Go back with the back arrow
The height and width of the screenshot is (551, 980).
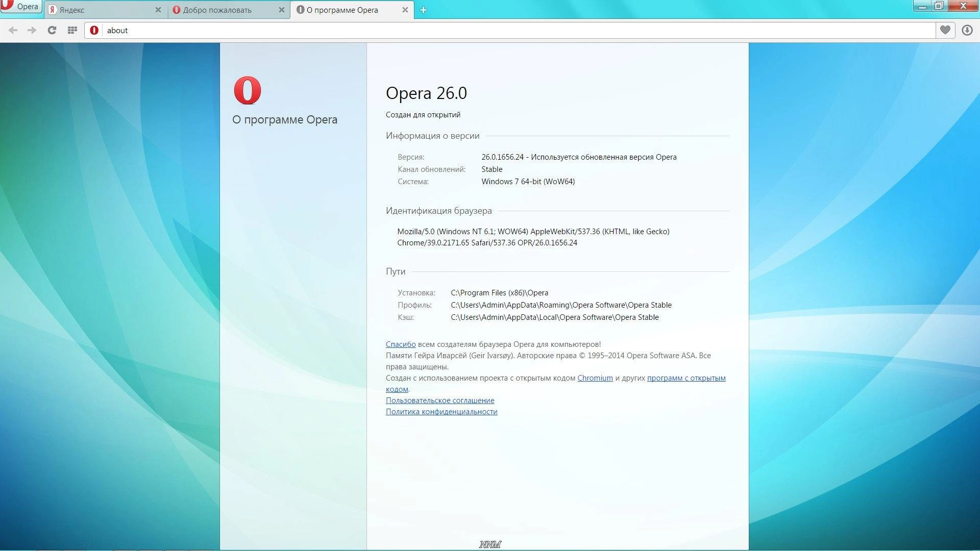[13, 31]
